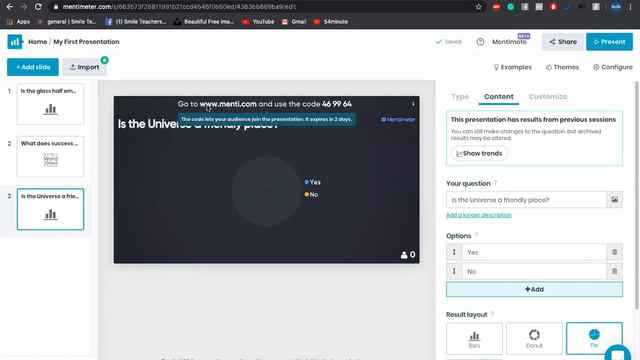
Task: Click the No option input field
Action: tap(534, 271)
